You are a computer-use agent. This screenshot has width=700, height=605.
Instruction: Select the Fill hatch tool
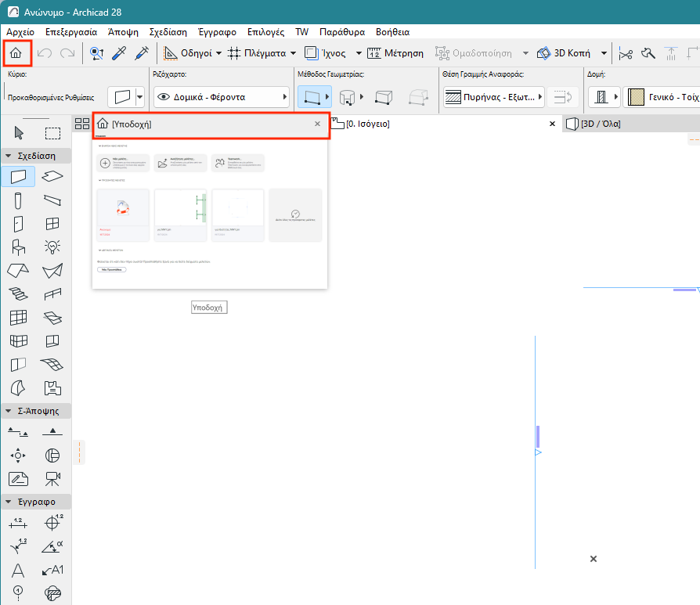52,593
